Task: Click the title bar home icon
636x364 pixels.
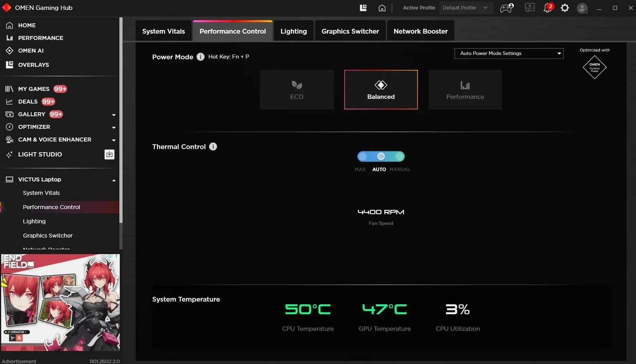Action: 382,8
